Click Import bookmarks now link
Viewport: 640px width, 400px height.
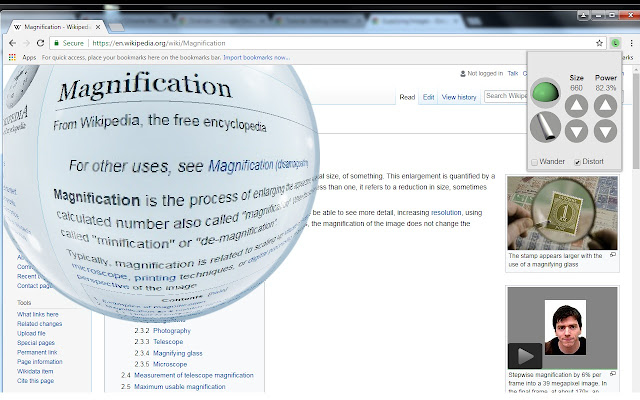point(256,58)
